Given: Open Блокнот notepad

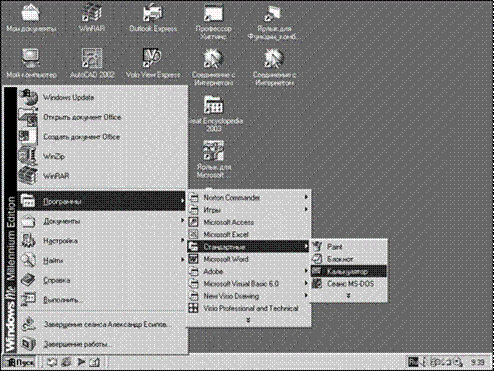Looking at the screenshot, I should point(349,259).
